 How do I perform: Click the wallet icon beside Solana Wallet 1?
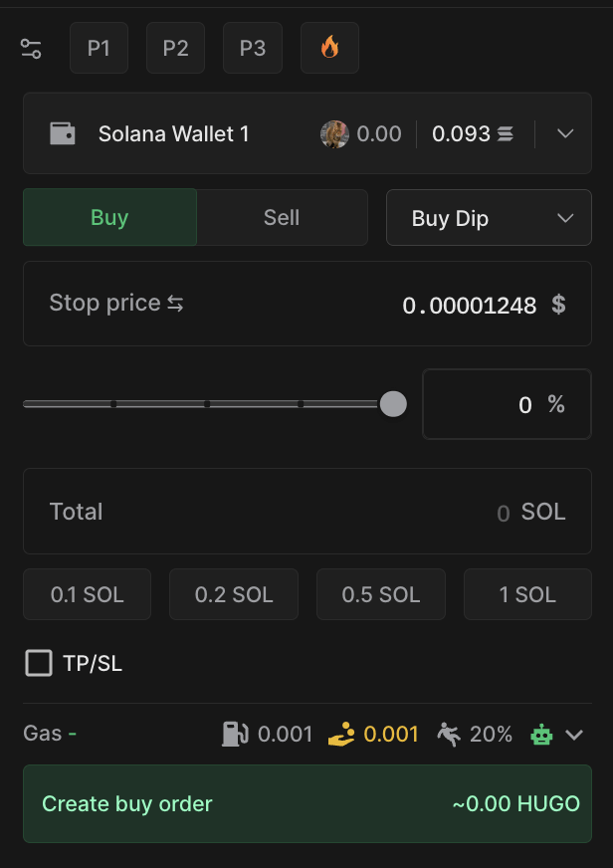click(62, 133)
